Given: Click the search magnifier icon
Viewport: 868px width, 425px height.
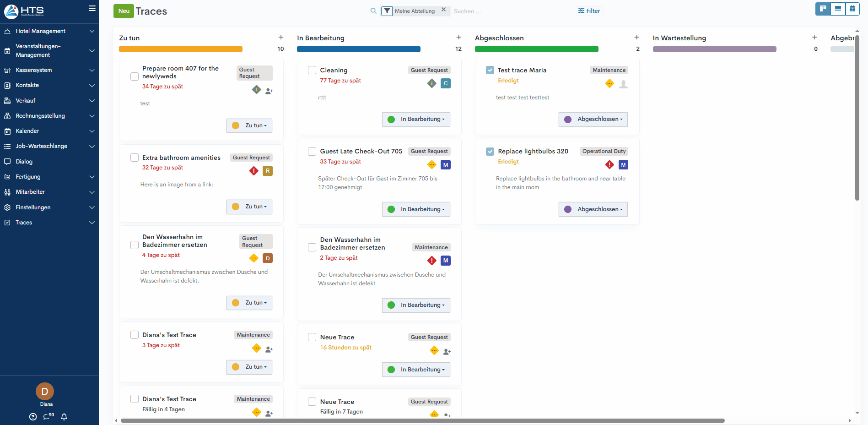Looking at the screenshot, I should click(x=373, y=11).
